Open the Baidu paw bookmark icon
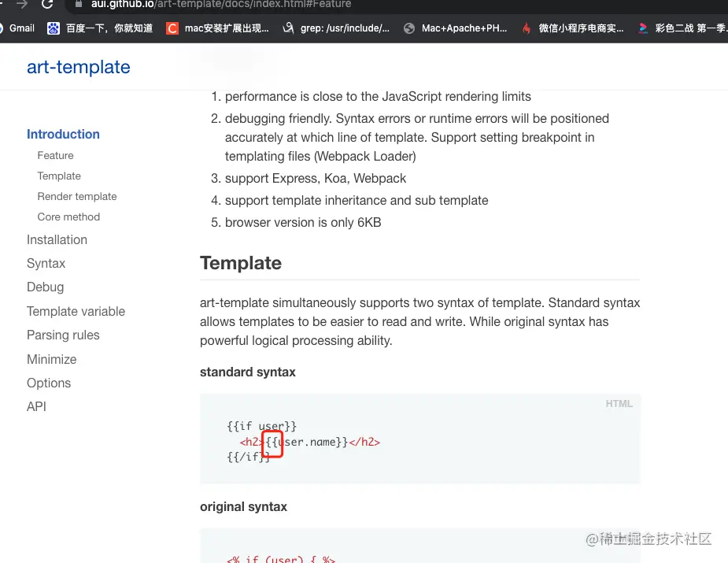The width and height of the screenshot is (728, 563). tap(54, 28)
